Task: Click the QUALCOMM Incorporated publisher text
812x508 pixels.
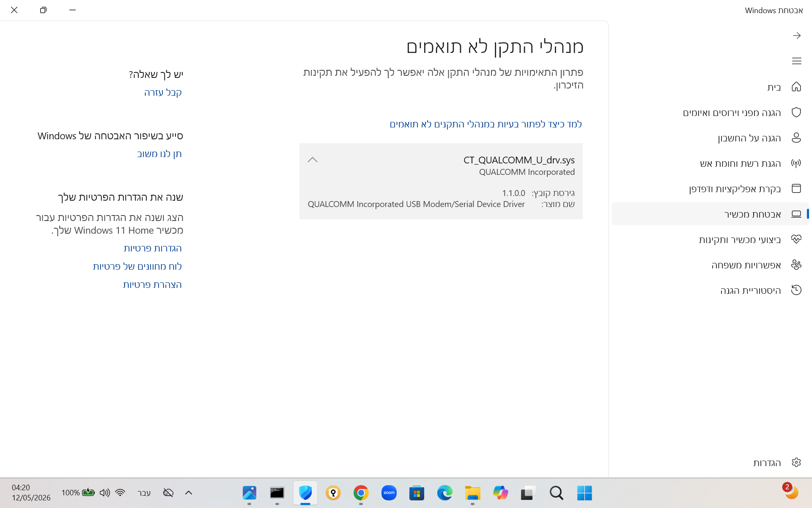Action: (527, 172)
